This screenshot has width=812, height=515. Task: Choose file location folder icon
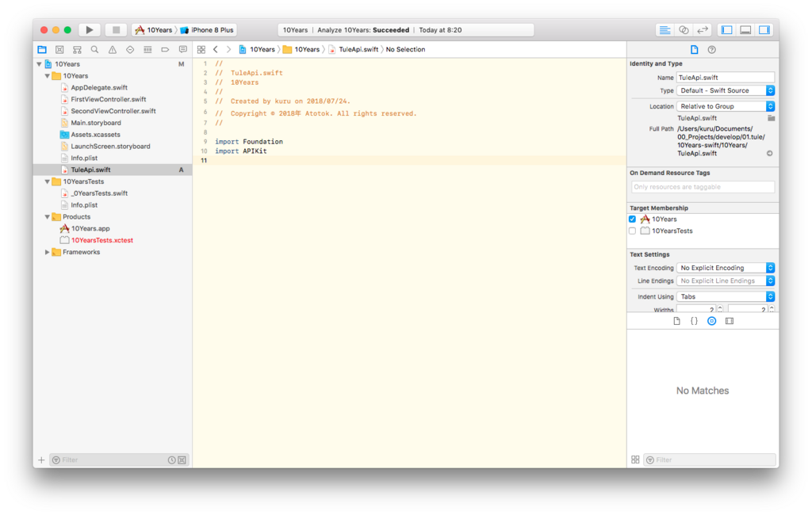[x=771, y=118]
